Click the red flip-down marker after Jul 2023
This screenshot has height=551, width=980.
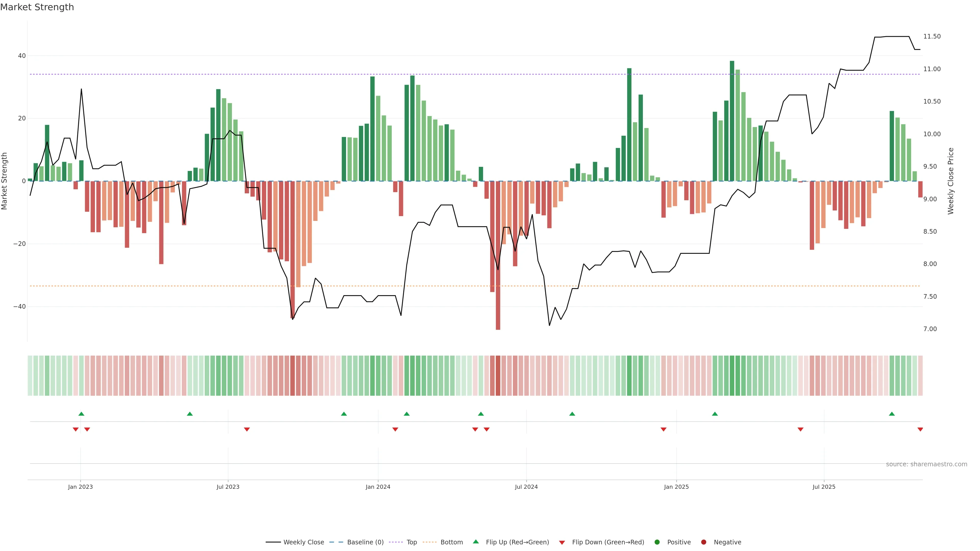[247, 429]
